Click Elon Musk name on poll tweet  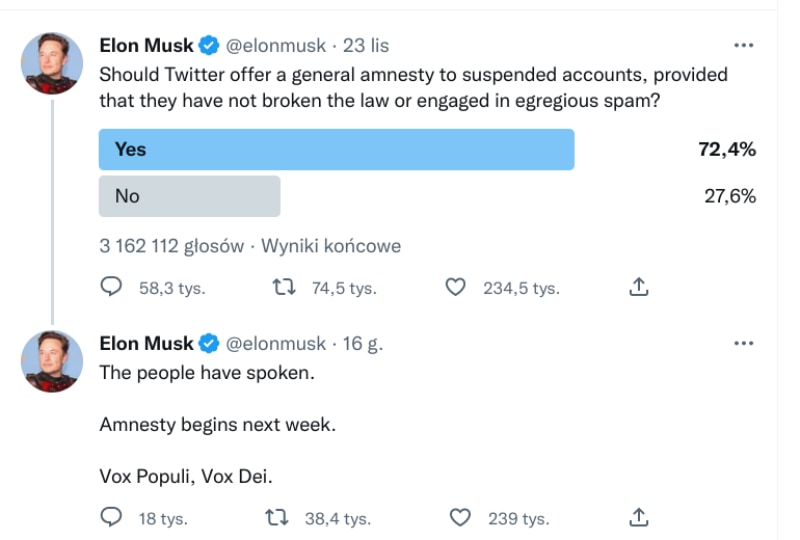(146, 46)
